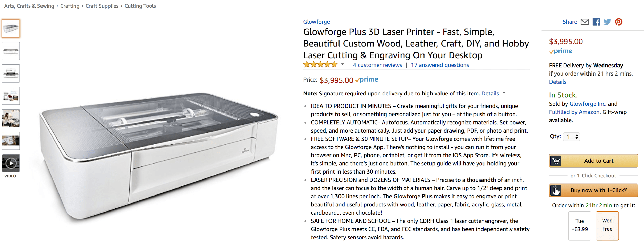Open the Qty quantity selector
This screenshot has height=244, width=644.
coord(571,136)
